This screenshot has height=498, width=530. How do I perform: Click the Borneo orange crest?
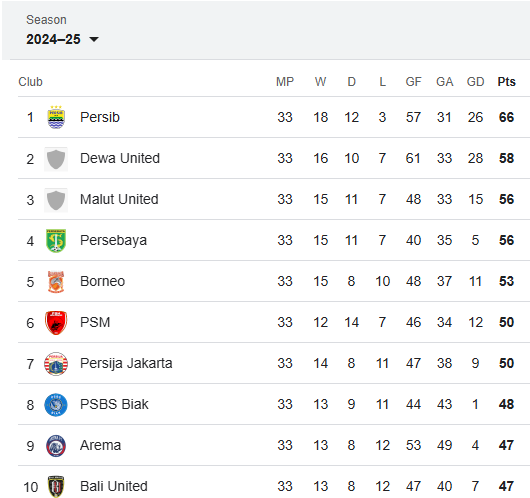pyautogui.click(x=56, y=282)
